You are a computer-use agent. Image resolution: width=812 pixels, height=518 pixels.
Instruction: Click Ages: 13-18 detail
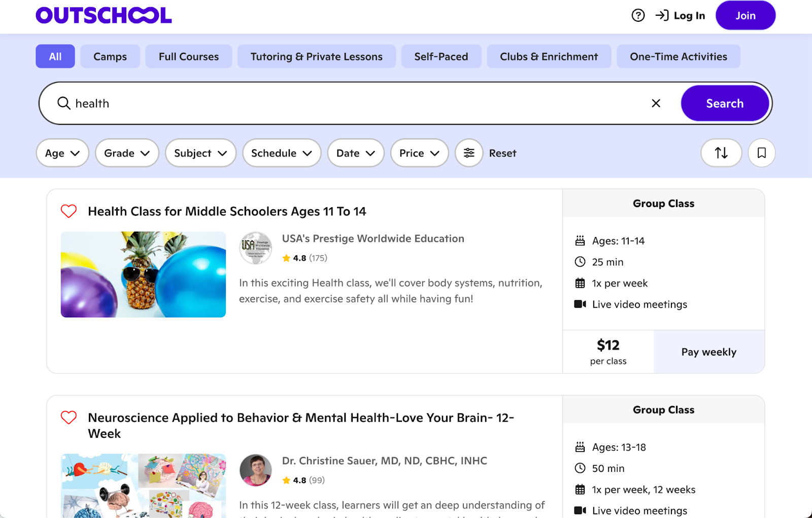[611, 447]
